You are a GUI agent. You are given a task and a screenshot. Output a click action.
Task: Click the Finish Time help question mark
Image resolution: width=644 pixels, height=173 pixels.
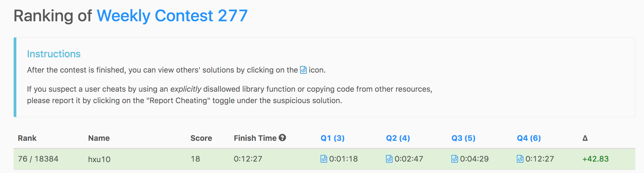tap(282, 138)
